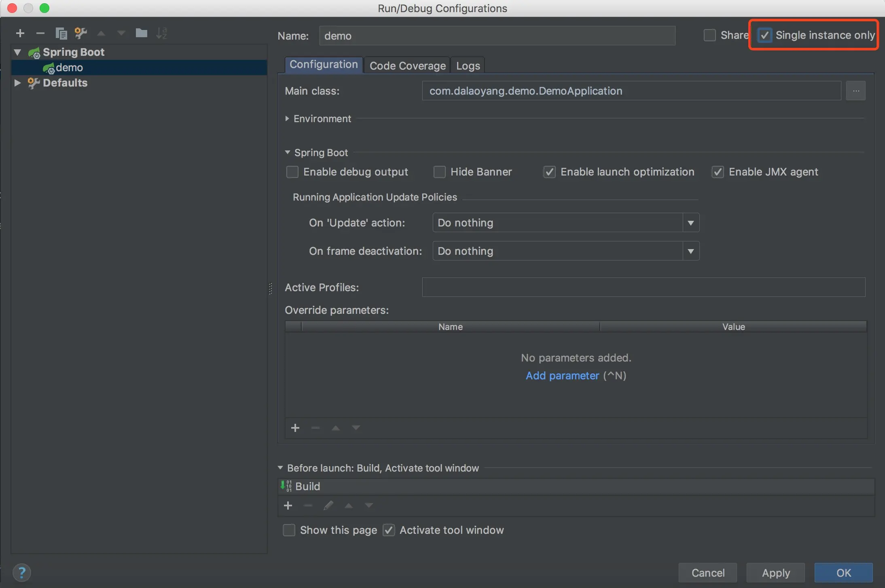
Task: Click the Add parameter link
Action: coord(562,376)
